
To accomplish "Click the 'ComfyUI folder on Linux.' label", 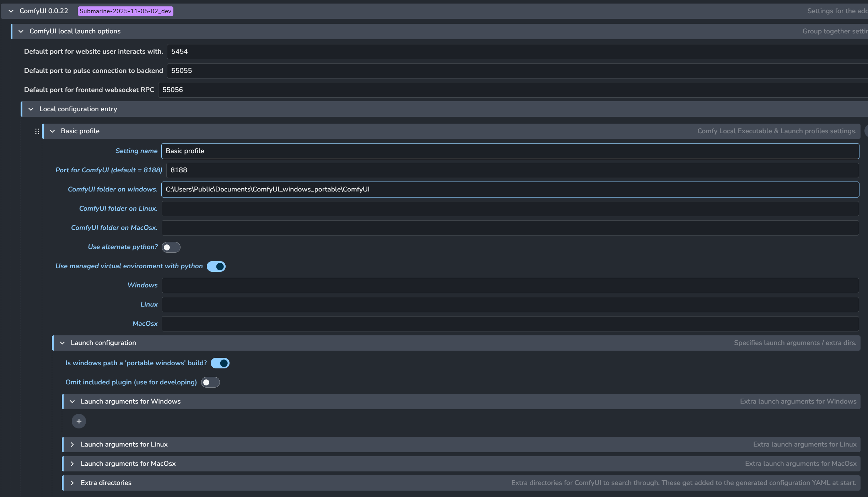I will pyautogui.click(x=118, y=209).
